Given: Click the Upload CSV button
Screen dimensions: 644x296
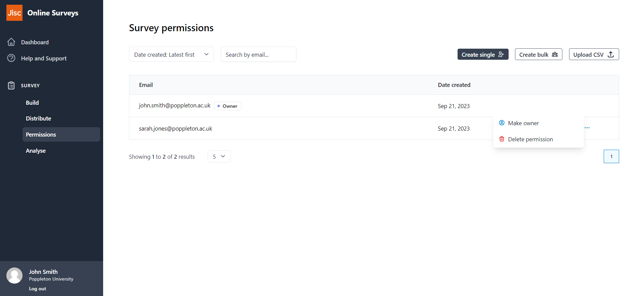Looking at the screenshot, I should coord(594,54).
